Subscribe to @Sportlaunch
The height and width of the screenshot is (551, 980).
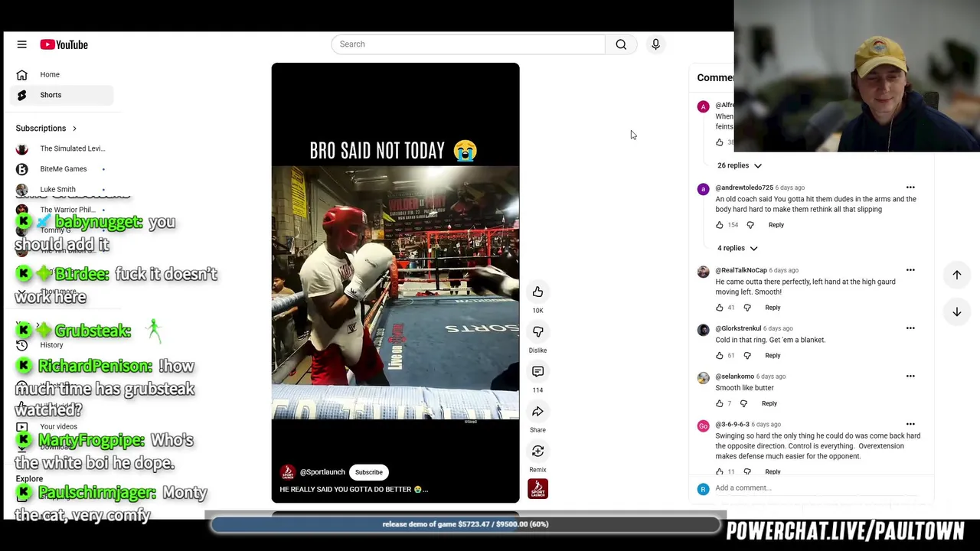(x=368, y=472)
